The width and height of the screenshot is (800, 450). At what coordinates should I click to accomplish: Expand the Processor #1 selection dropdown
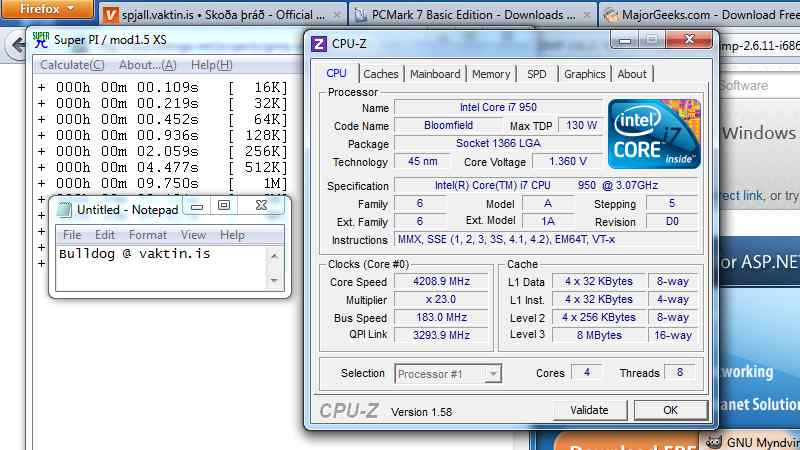pos(492,374)
